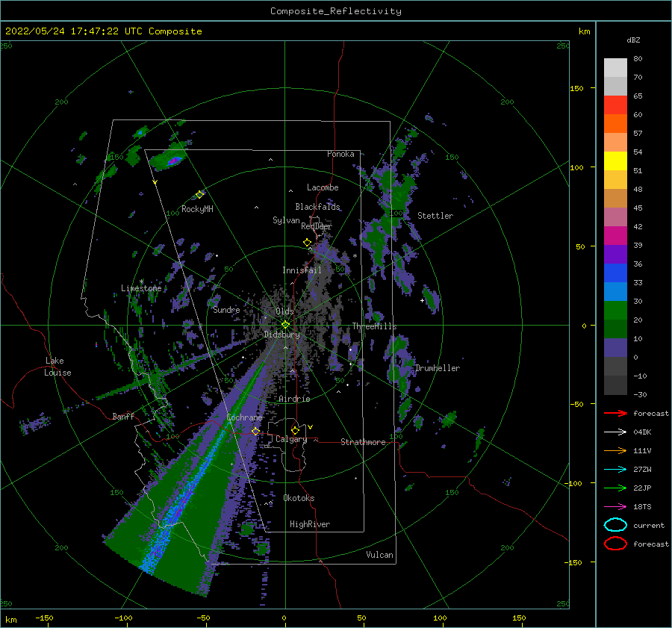Click the Strathmore city label

click(x=363, y=442)
